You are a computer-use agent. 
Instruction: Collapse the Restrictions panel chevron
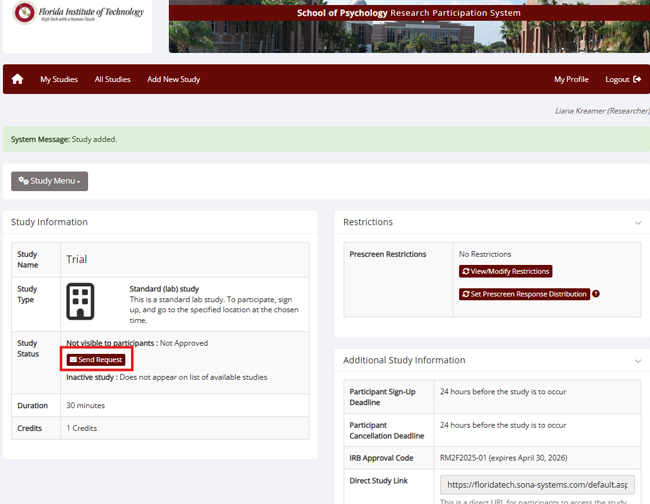pyautogui.click(x=637, y=222)
